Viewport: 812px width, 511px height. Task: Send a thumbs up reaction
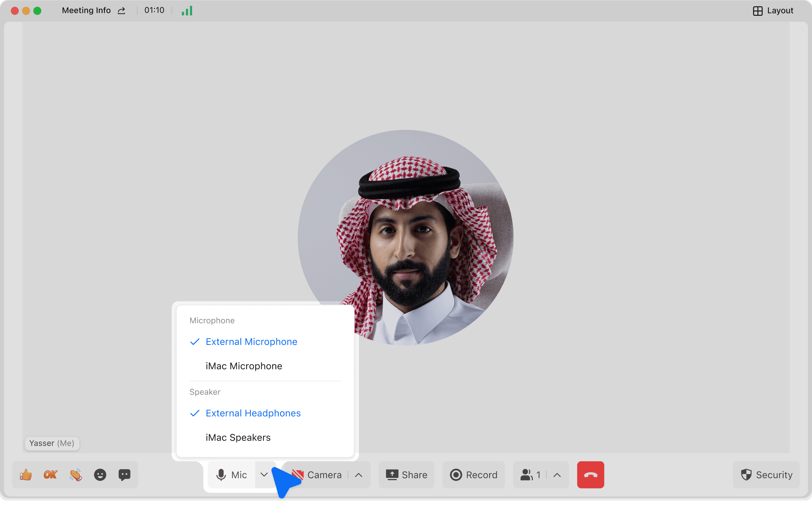pos(26,475)
